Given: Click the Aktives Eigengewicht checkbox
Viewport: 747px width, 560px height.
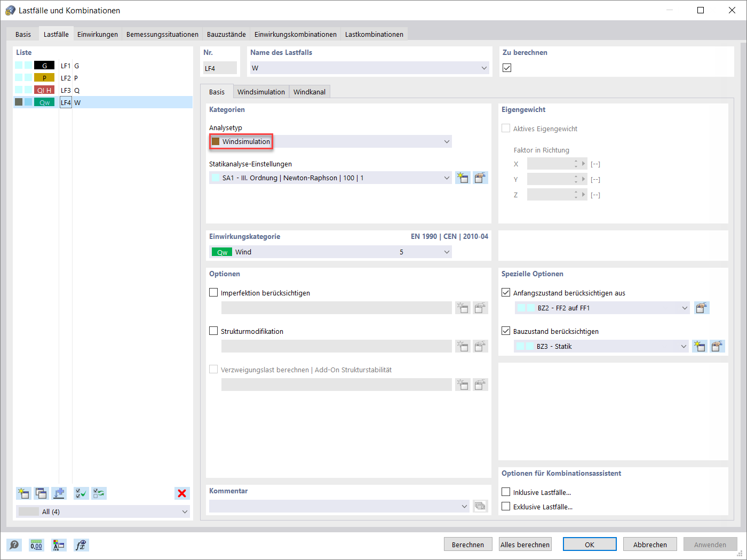Looking at the screenshot, I should [x=506, y=128].
